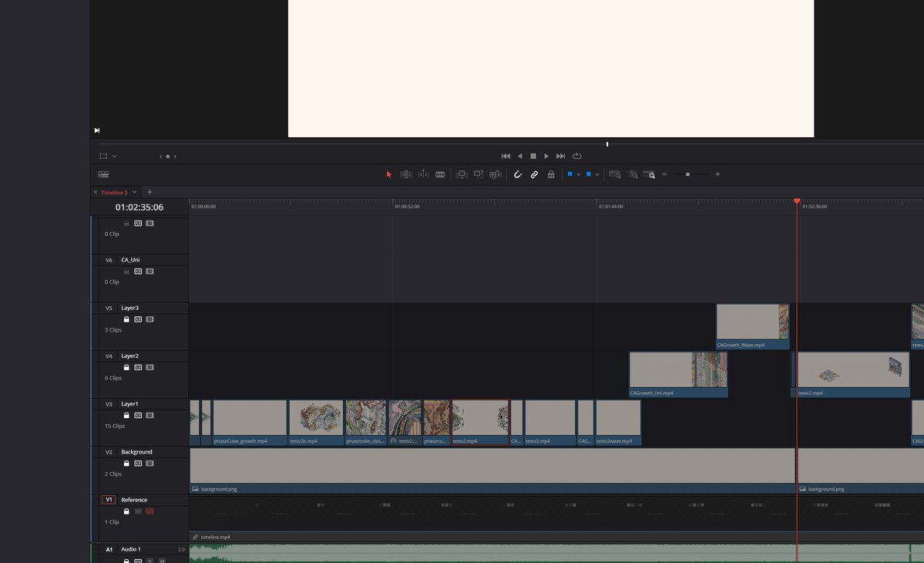Adjust timeline zoom slider handle
This screenshot has width=924, height=563.
coord(687,174)
